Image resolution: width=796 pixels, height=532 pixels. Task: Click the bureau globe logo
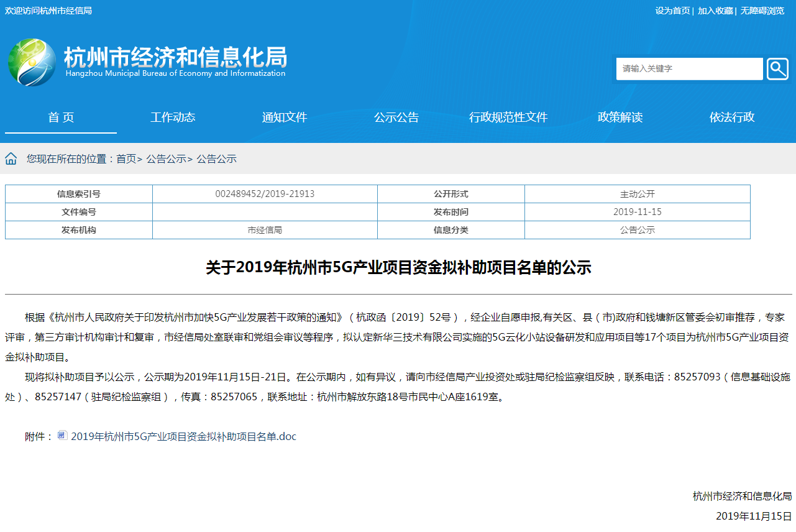coord(32,62)
